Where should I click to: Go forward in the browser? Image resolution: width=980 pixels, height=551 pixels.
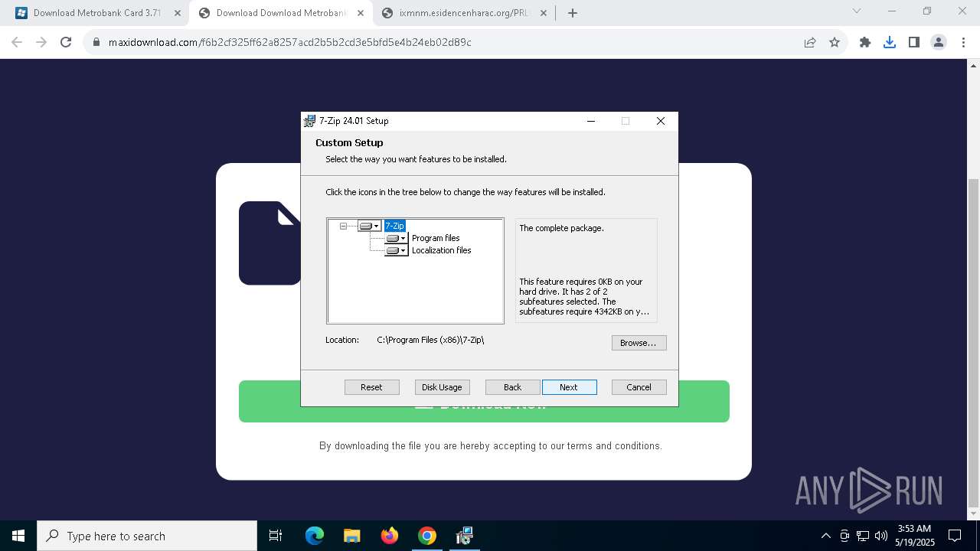click(41, 43)
